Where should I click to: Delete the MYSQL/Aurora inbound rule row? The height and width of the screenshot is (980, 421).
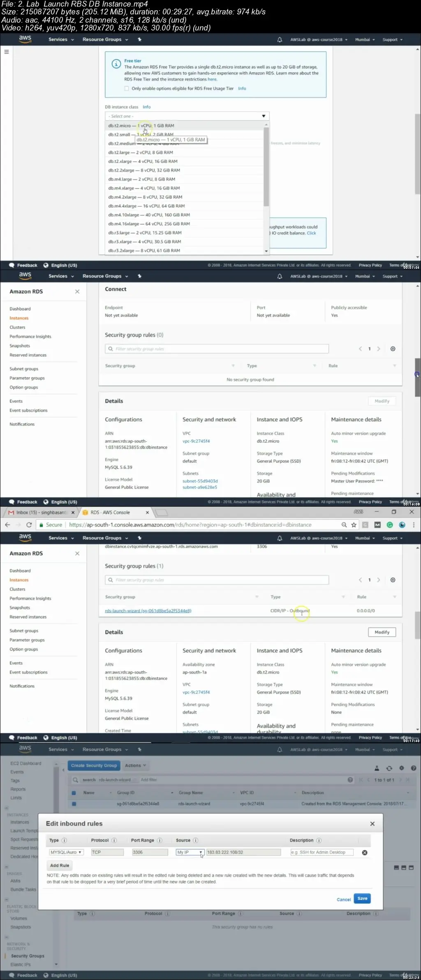[x=365, y=852]
